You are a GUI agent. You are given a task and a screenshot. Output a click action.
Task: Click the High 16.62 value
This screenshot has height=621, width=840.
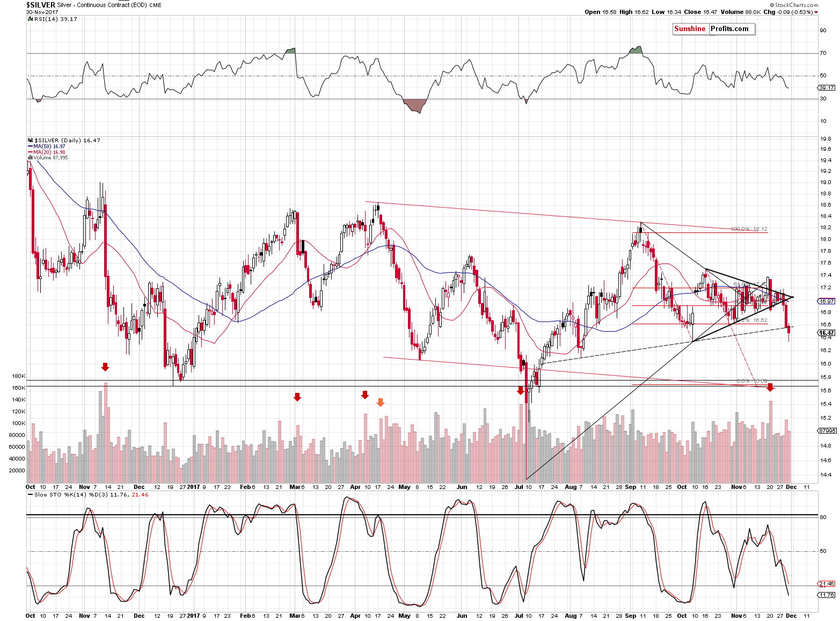634,12
